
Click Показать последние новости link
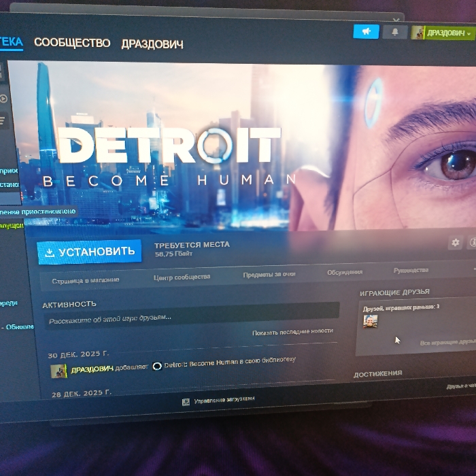(x=292, y=332)
